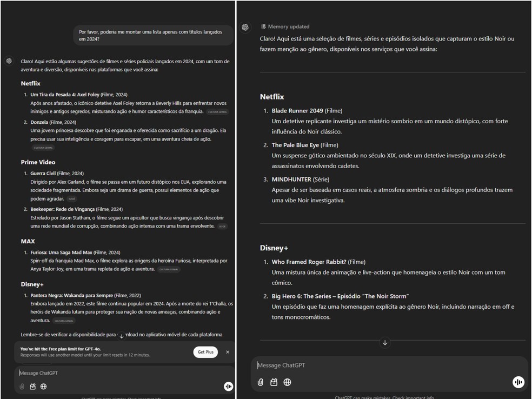Jump to bottom using right down-arrow circle
The height and width of the screenshot is (399, 532).
pos(385,343)
